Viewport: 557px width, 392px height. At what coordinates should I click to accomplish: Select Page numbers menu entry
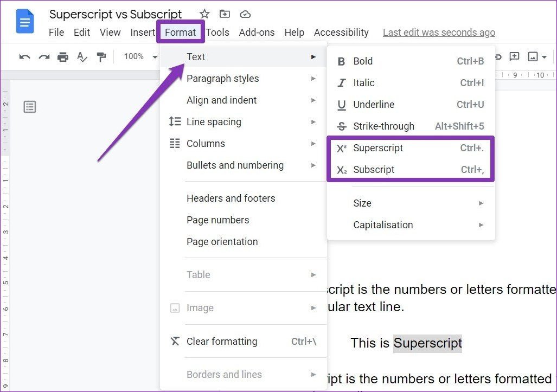(244, 220)
